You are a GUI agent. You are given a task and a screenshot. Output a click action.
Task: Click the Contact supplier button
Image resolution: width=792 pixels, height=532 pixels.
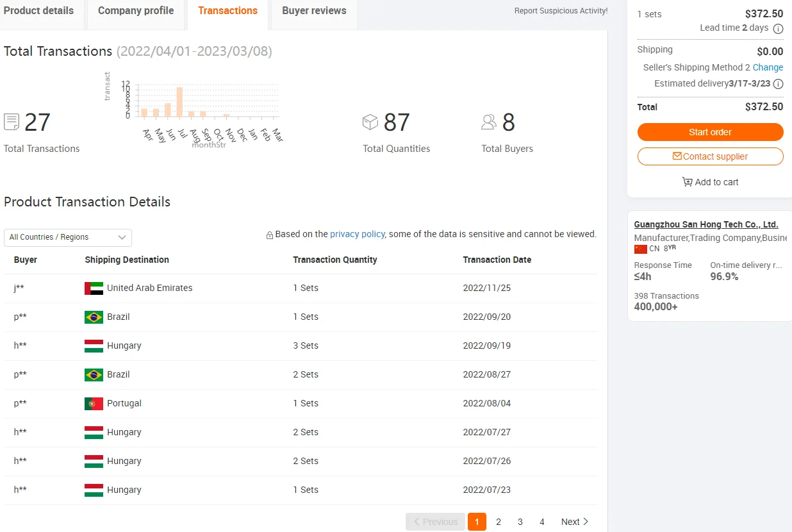710,156
